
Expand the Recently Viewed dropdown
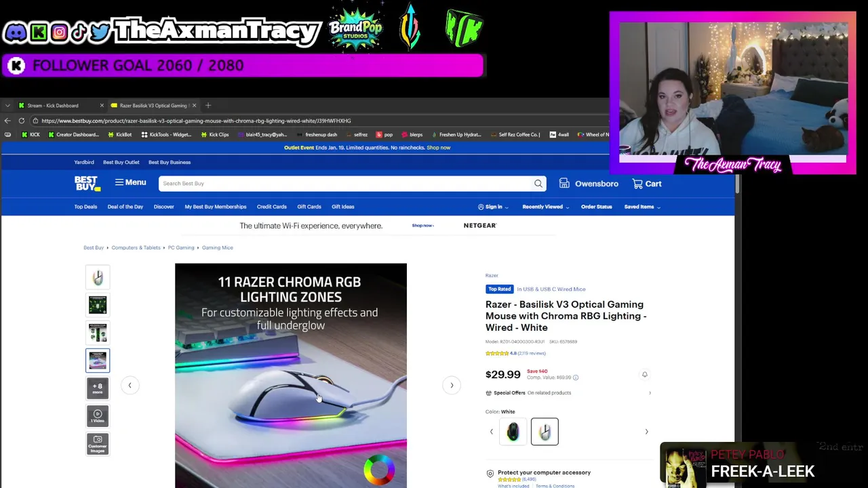coord(545,207)
